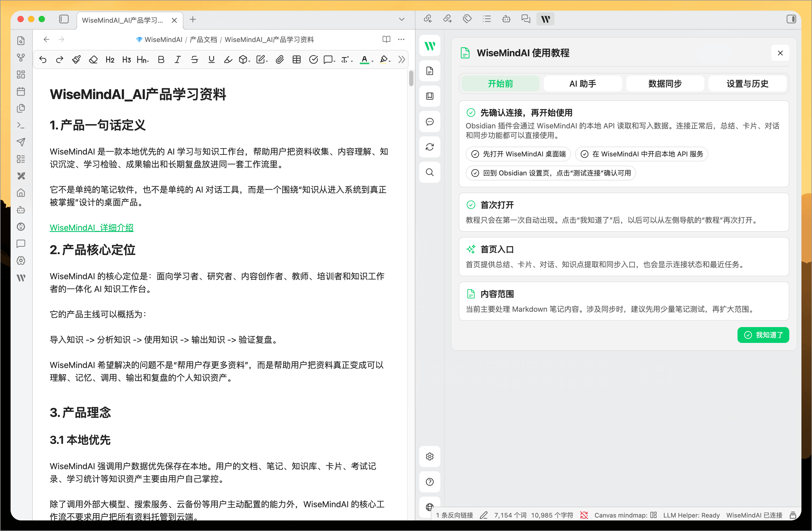Open the green font color picker
The image size is (812, 531).
click(366, 60)
